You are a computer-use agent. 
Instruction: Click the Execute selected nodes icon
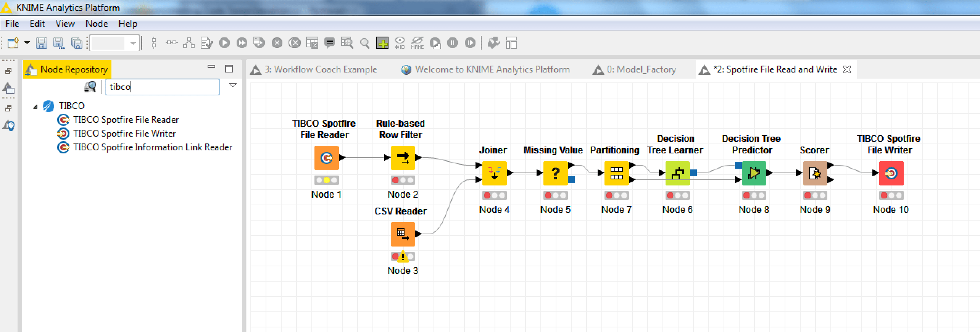tap(224, 43)
